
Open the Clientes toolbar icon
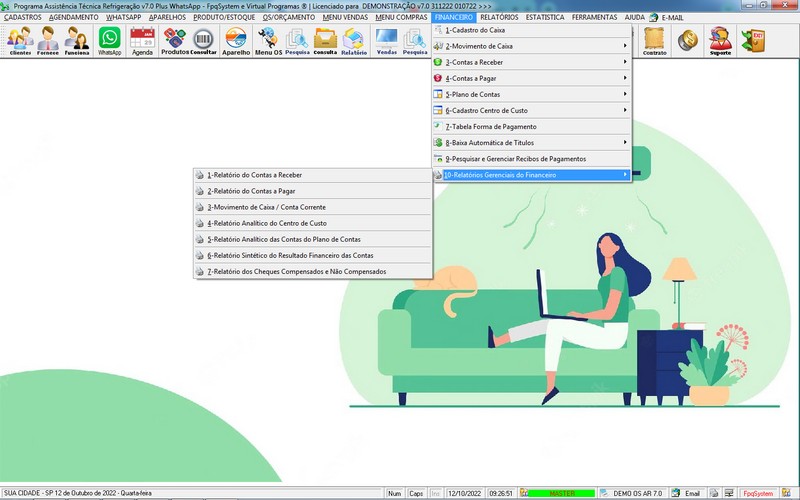(x=20, y=41)
